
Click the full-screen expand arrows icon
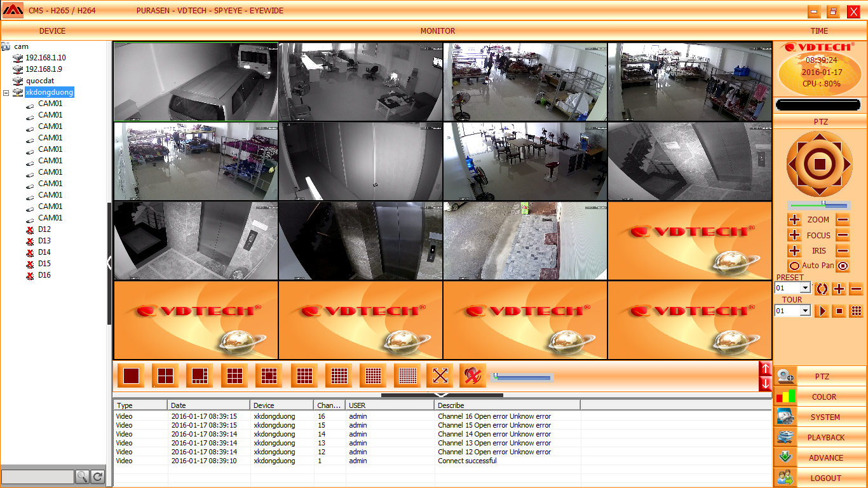440,376
